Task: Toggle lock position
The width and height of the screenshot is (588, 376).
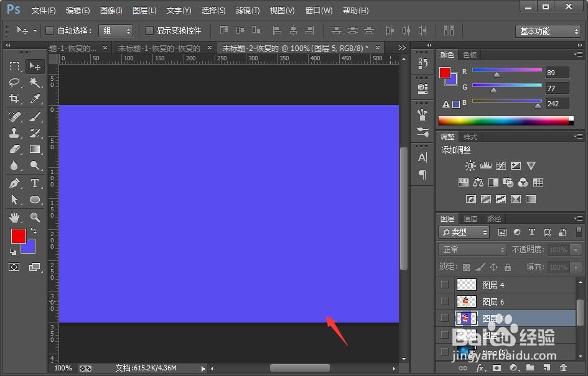Action: 493,267
